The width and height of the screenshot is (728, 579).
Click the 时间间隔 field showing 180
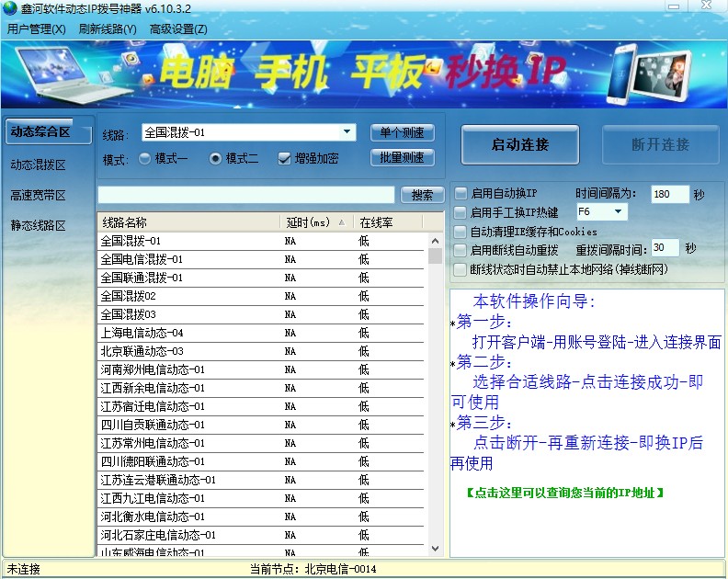[x=670, y=194]
